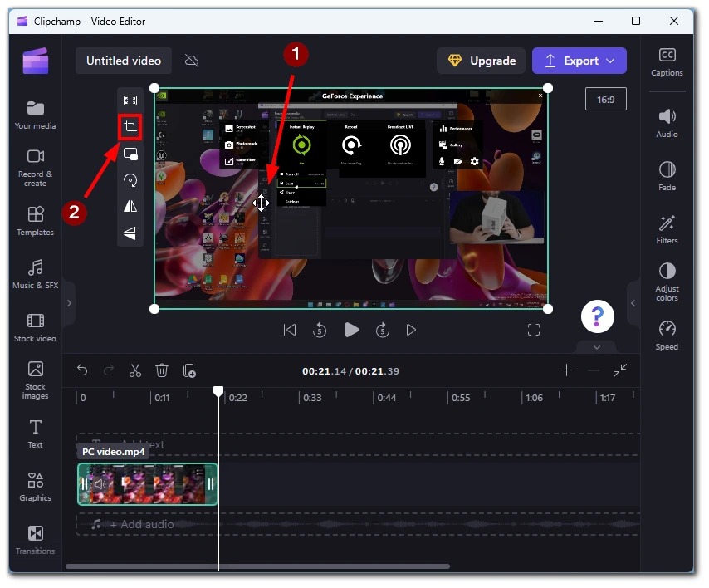Screen dimensions: 709x588
Task: Click the top-left corner resize handle
Action: click(154, 88)
